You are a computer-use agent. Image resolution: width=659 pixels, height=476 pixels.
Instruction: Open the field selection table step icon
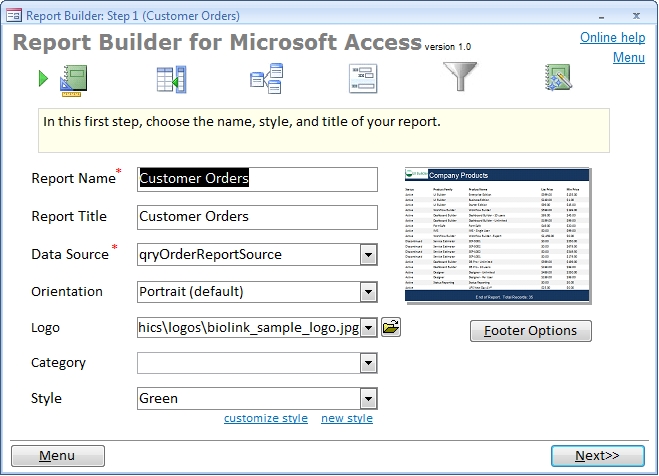tap(171, 79)
